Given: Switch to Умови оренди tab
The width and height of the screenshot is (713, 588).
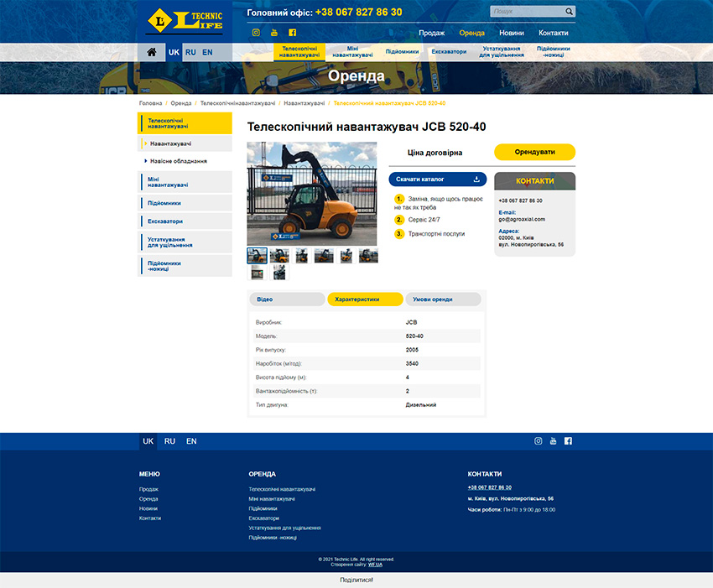Looking at the screenshot, I should (x=443, y=299).
